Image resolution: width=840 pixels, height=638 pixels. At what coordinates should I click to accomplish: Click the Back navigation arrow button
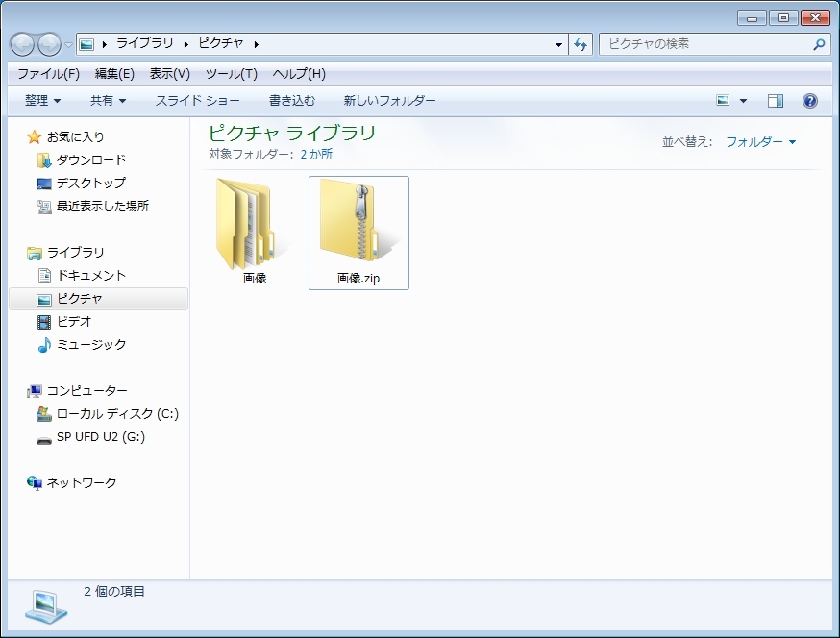(22, 44)
